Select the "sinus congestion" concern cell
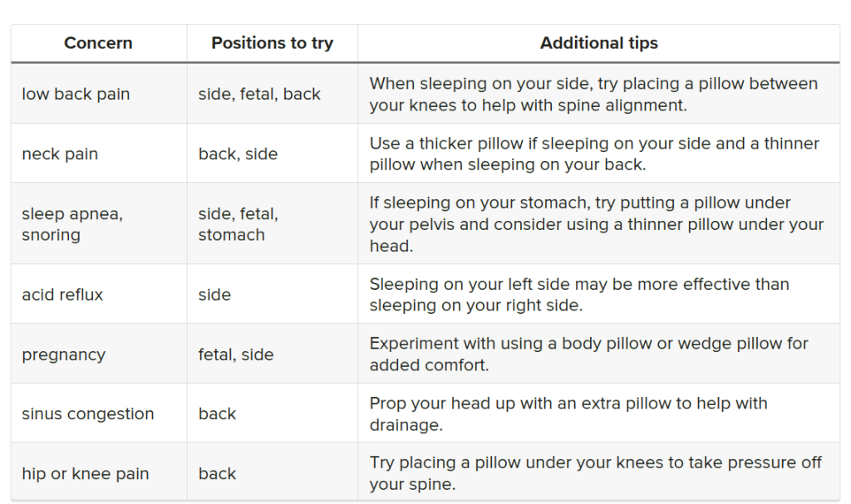Screen dimensions: 851x504 [x=88, y=413]
